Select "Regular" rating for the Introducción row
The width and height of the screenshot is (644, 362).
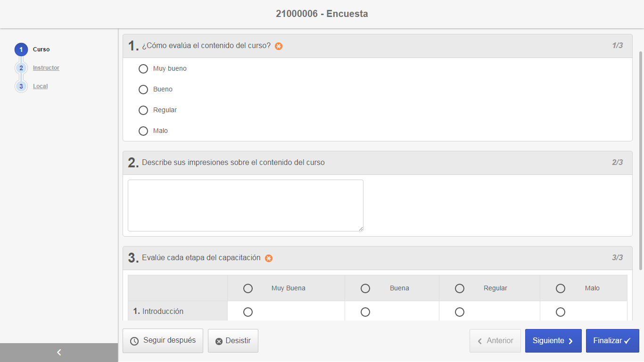(x=460, y=312)
